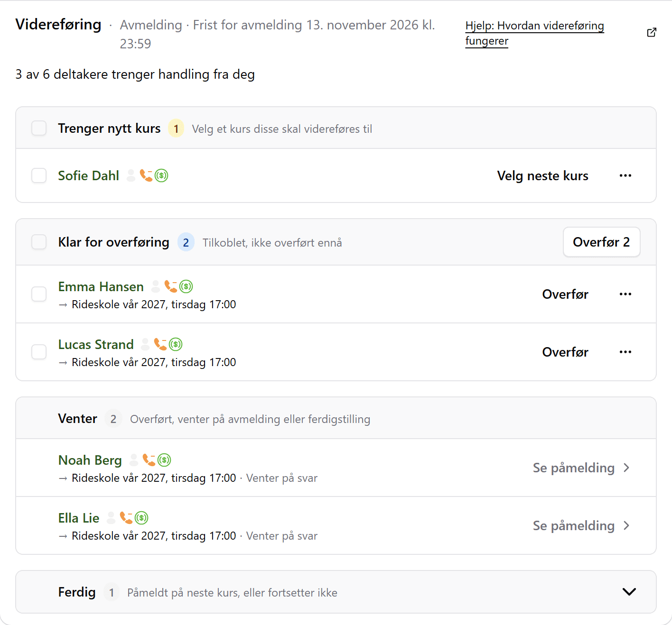Choose Velg neste kurs for Sofie Dahl
The image size is (672, 625).
click(543, 175)
